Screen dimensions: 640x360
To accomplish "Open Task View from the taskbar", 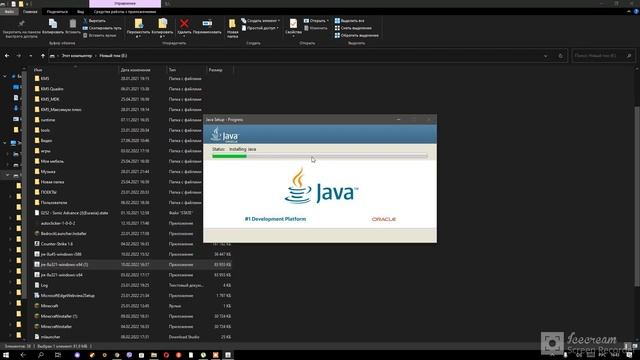I will (58, 355).
